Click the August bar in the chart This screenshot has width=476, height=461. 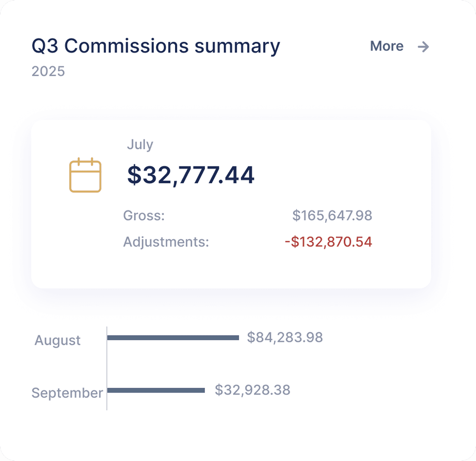pos(174,338)
